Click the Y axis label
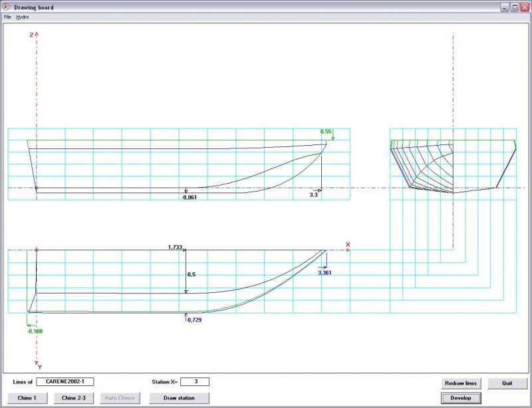This screenshot has width=532, height=408. pyautogui.click(x=40, y=367)
